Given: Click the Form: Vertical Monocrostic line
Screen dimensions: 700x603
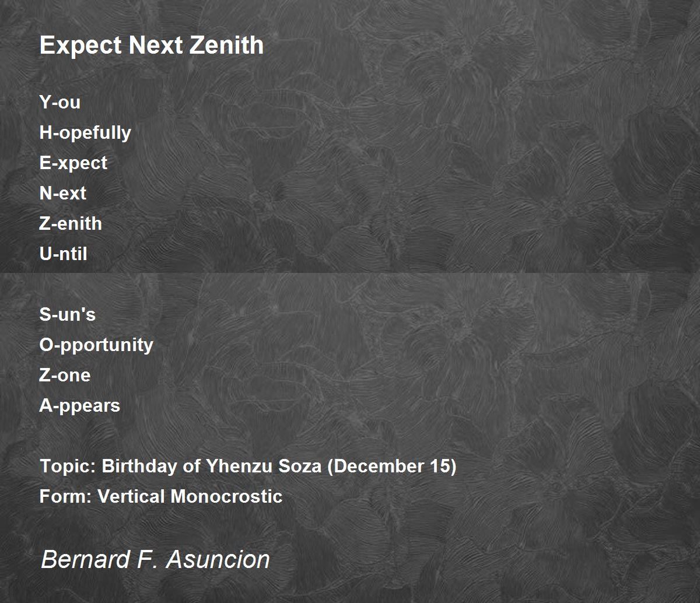Looking at the screenshot, I should [x=161, y=496].
